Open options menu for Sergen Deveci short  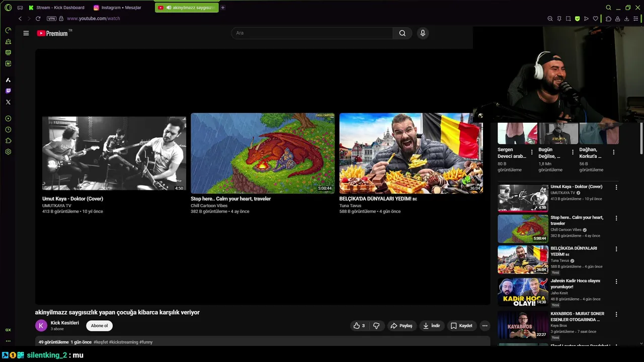point(532,152)
